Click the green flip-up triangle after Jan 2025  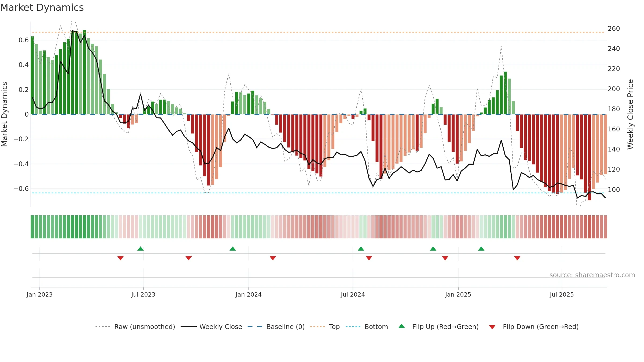(481, 249)
